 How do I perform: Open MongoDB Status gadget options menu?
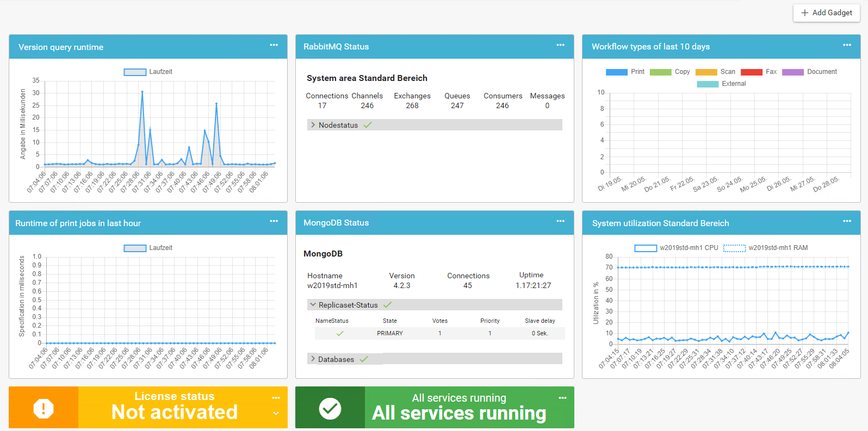(x=560, y=221)
